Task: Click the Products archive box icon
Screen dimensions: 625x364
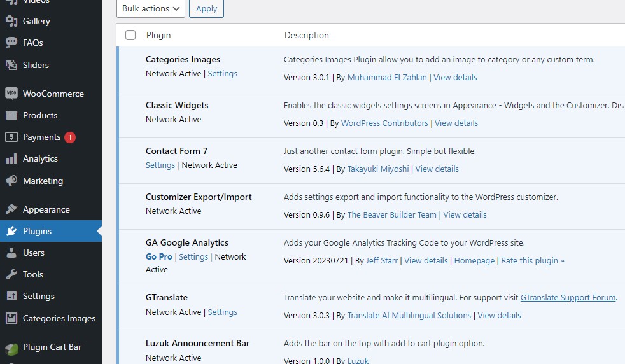Action: click(11, 115)
